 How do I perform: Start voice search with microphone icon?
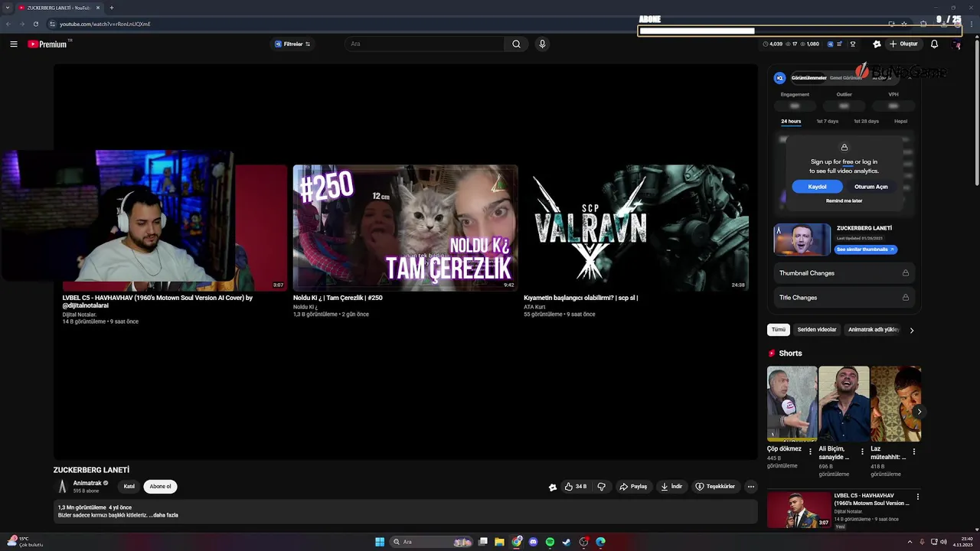[542, 44]
